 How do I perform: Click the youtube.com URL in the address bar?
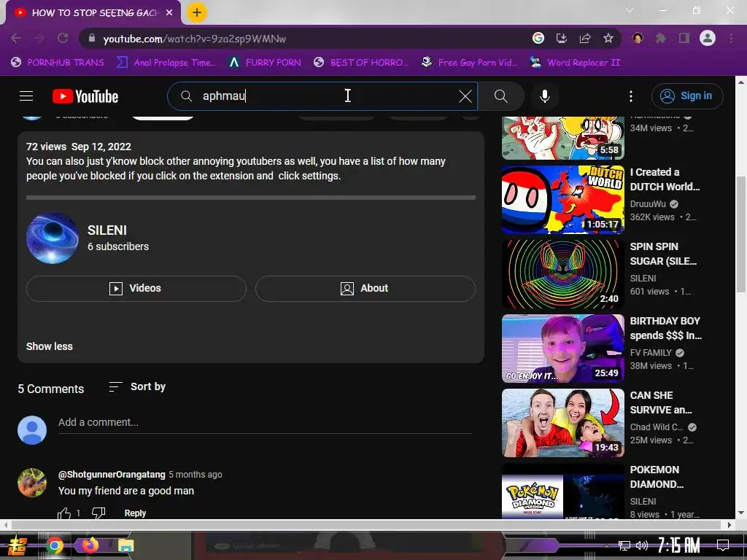click(x=194, y=39)
